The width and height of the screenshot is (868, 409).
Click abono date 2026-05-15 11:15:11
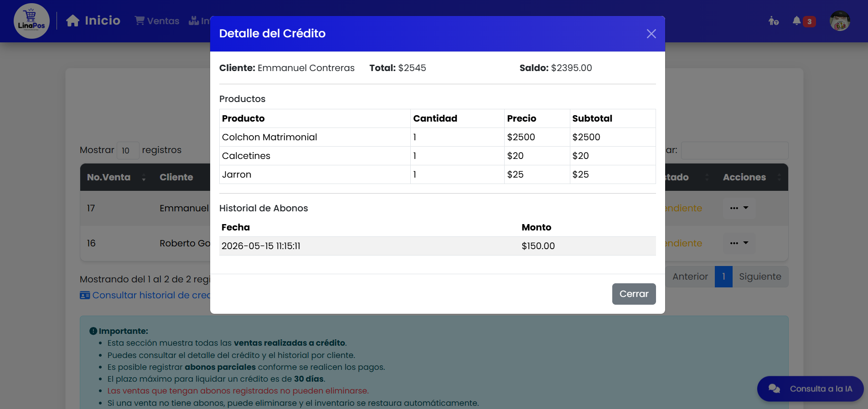click(261, 246)
